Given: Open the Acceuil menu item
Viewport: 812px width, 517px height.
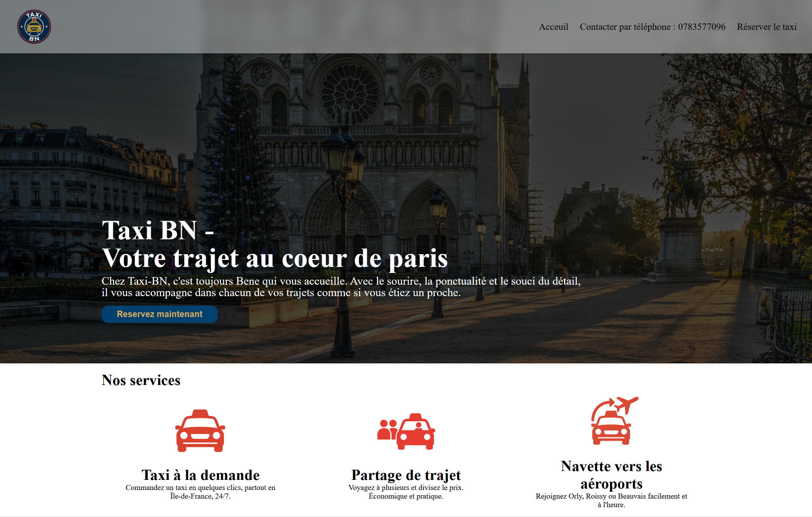Looking at the screenshot, I should pos(553,27).
